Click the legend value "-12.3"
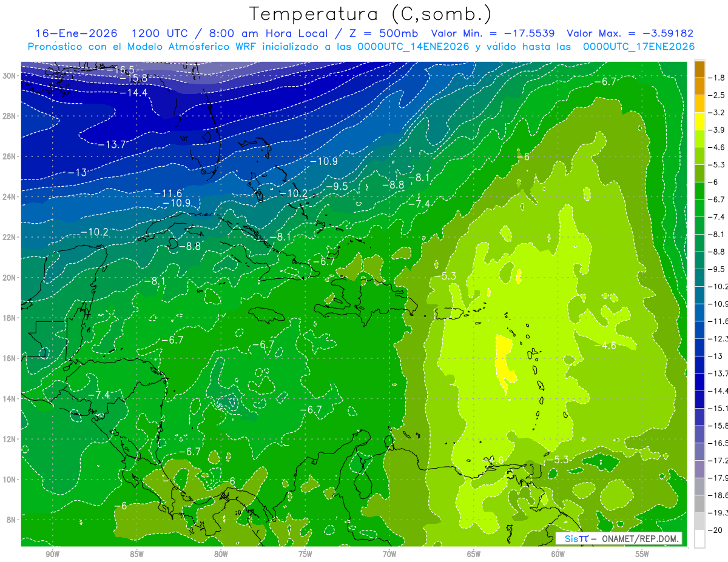 (718, 338)
